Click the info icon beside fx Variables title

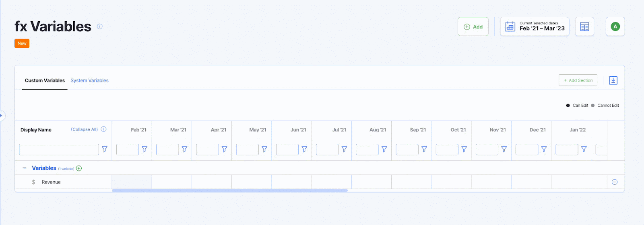[x=100, y=27]
